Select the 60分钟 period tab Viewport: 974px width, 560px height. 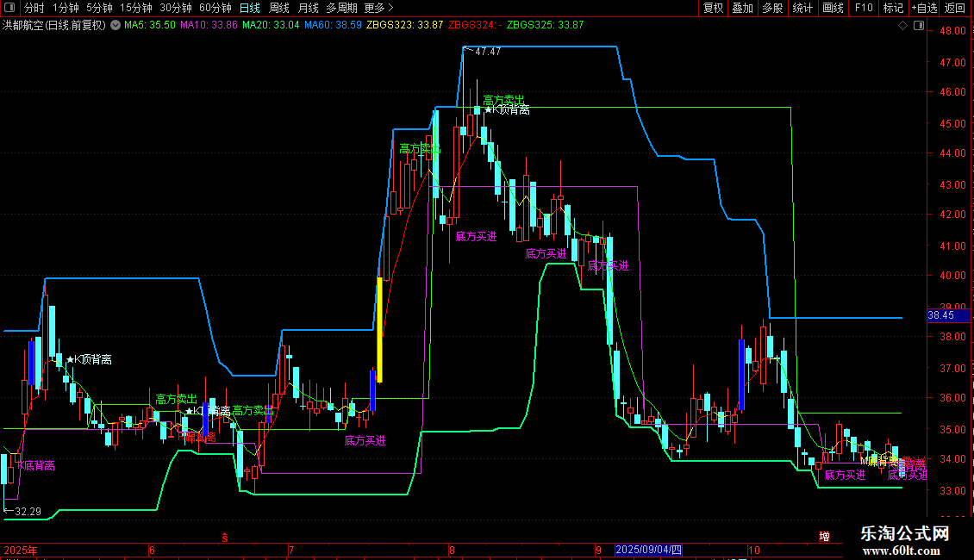click(215, 8)
